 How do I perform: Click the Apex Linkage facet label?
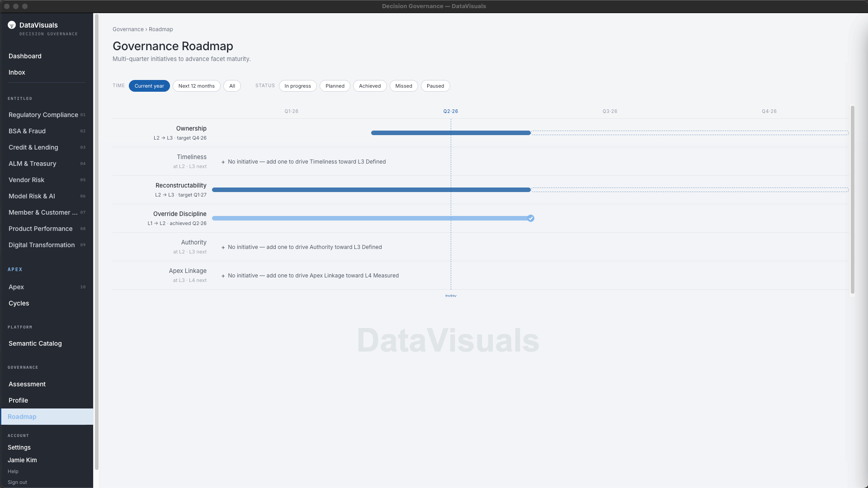point(188,271)
